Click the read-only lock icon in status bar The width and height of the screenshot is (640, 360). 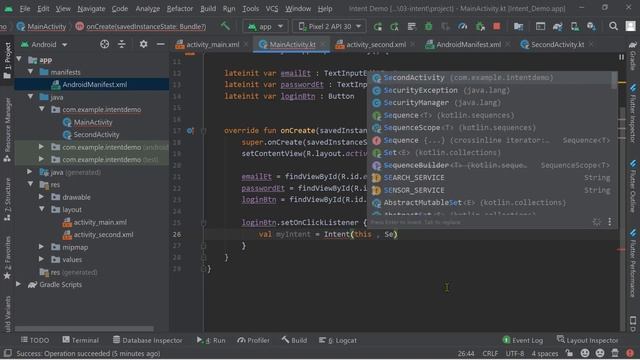(x=569, y=353)
